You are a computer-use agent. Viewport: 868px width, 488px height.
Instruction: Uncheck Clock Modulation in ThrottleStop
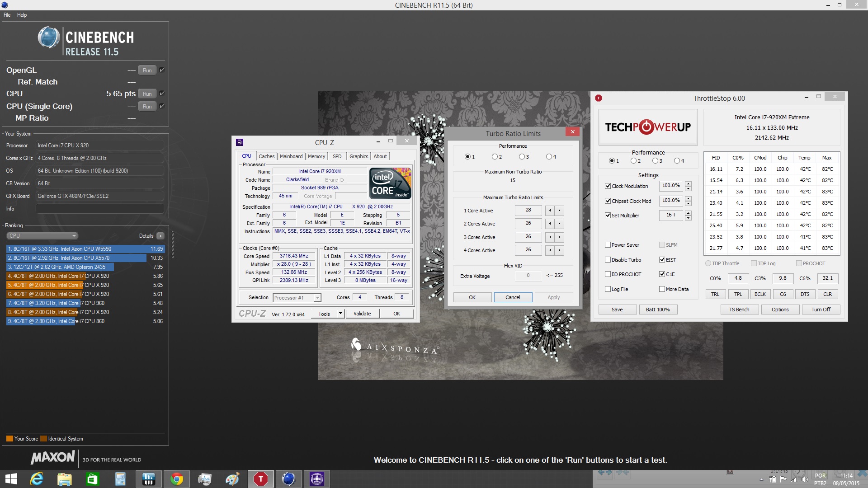point(608,186)
